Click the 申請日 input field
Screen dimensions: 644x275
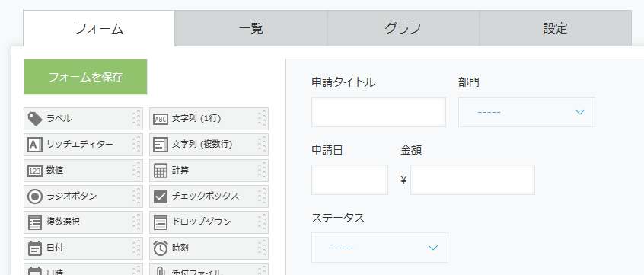point(349,180)
